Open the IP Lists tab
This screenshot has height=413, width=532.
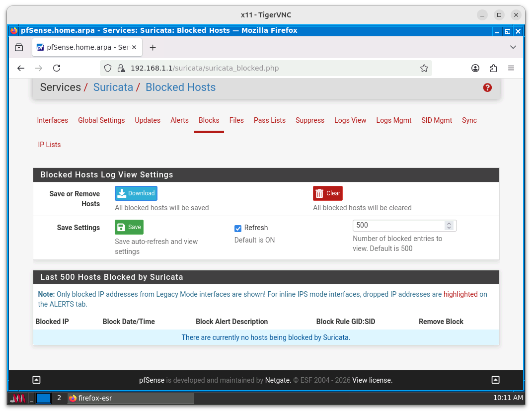(50, 145)
